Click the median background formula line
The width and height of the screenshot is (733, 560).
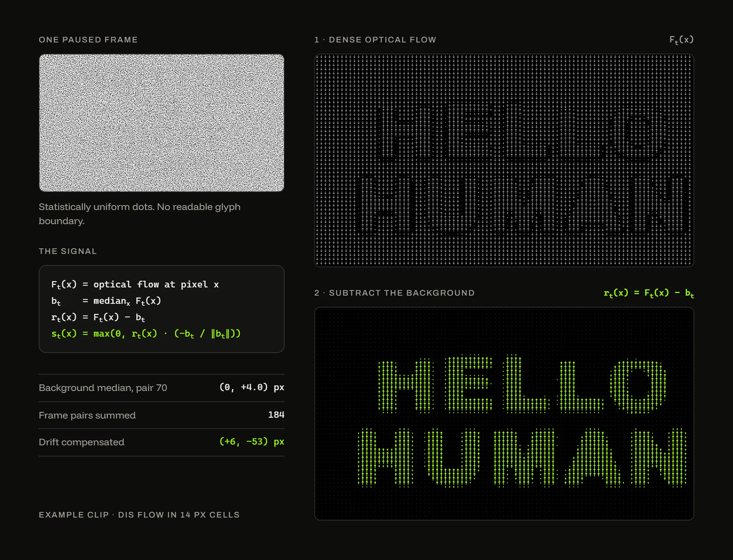point(106,301)
